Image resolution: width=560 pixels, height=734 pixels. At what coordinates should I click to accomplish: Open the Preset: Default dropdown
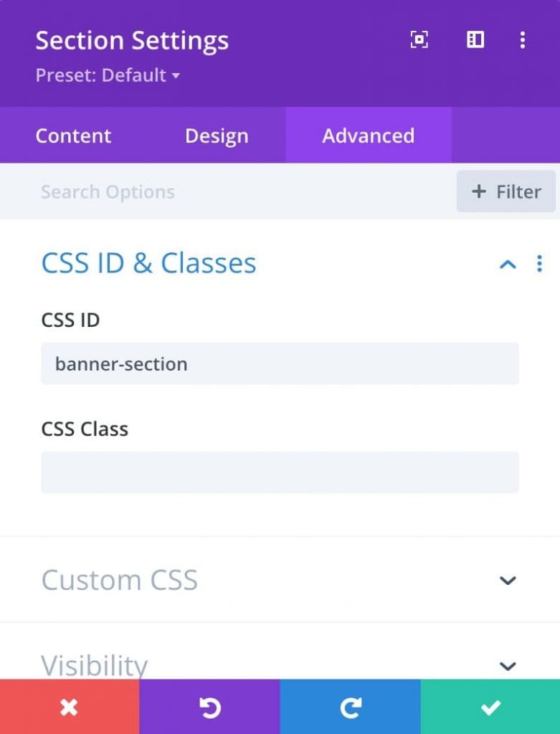(x=108, y=75)
